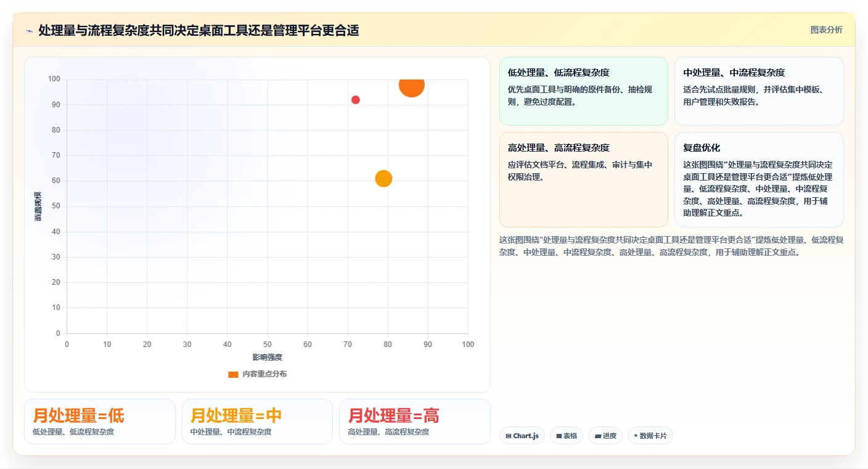Select the 数据卡片 tag chip

pyautogui.click(x=650, y=436)
